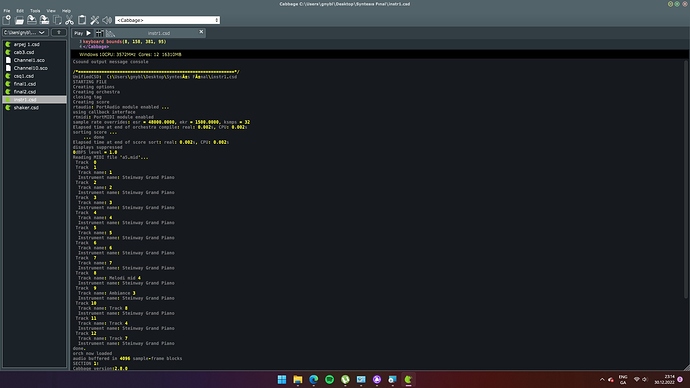Click the Open File toolbar icon
This screenshot has height=388, width=690.
(19, 20)
